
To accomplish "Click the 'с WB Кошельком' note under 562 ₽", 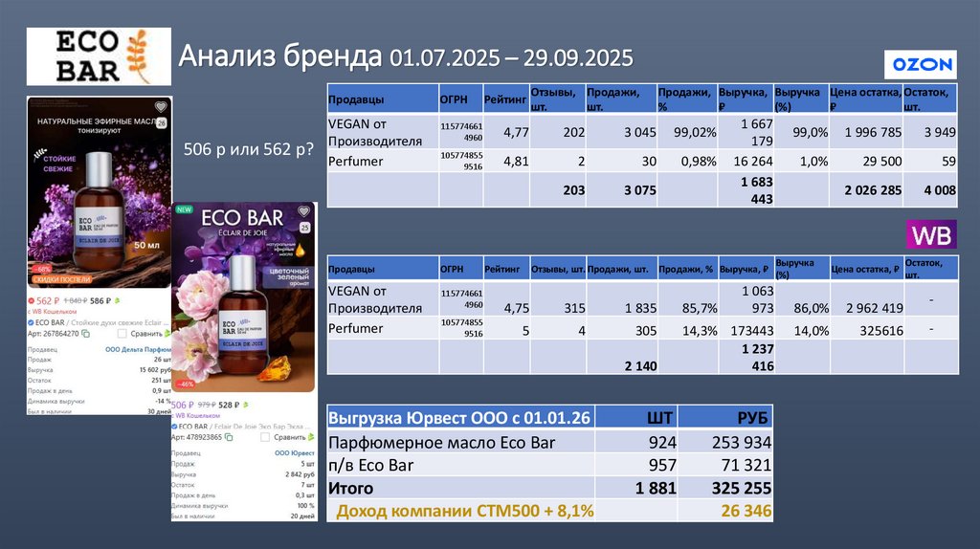I will [52, 312].
